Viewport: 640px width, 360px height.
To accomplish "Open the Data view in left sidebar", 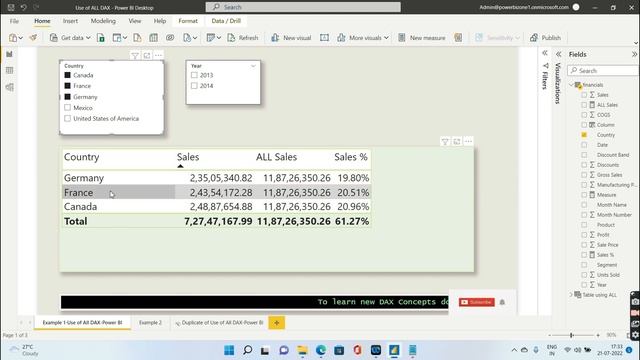I will tap(9, 71).
